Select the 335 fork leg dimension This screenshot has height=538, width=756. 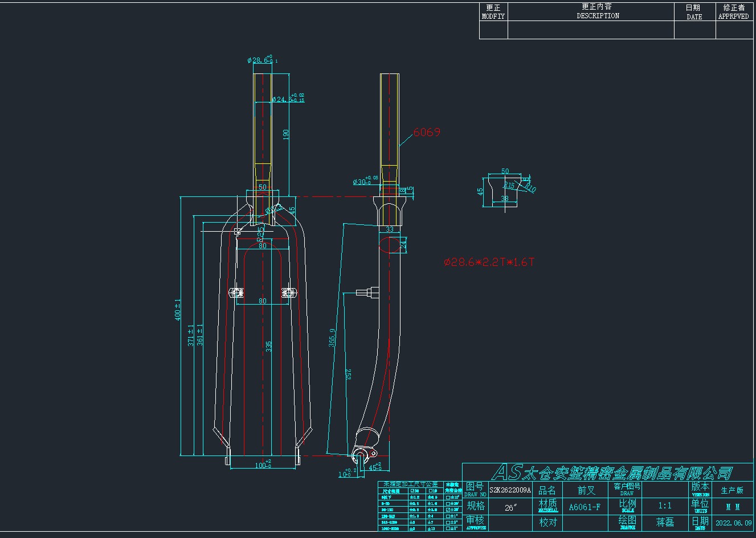click(x=269, y=346)
